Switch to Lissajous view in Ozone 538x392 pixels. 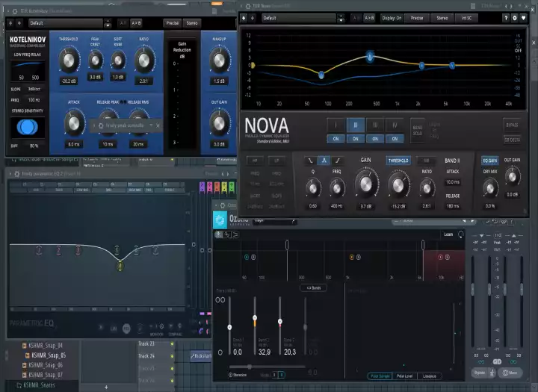click(x=429, y=376)
